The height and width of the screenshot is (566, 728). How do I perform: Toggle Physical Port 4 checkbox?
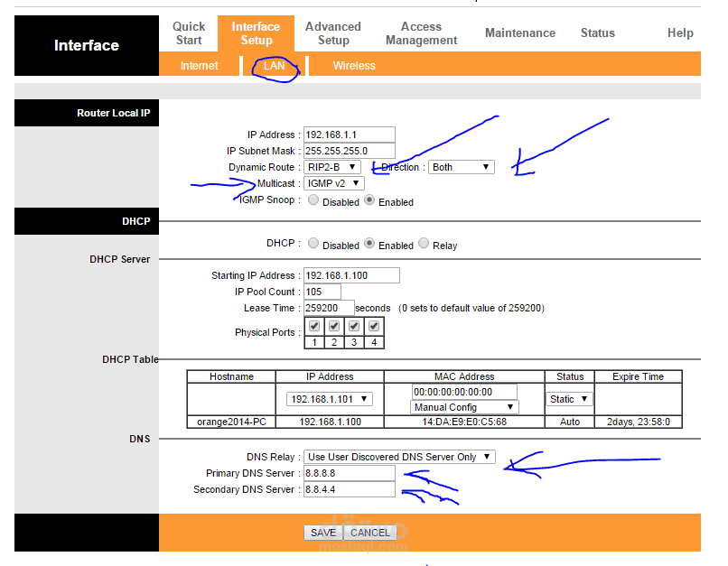[x=374, y=326]
